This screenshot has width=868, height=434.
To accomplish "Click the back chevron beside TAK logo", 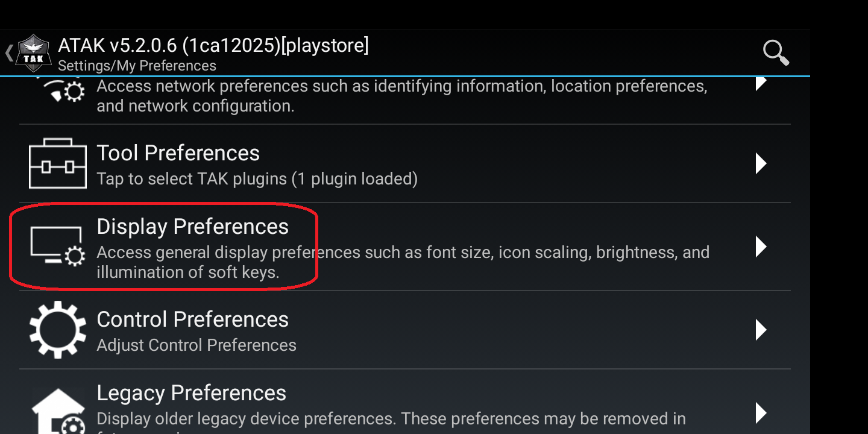I will pos(8,53).
